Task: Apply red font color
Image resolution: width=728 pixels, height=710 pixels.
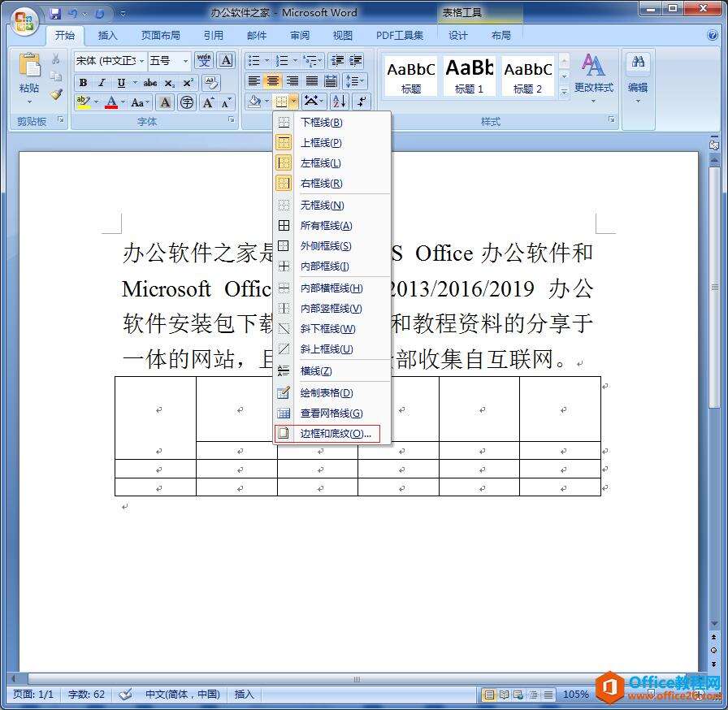Action: [x=111, y=102]
